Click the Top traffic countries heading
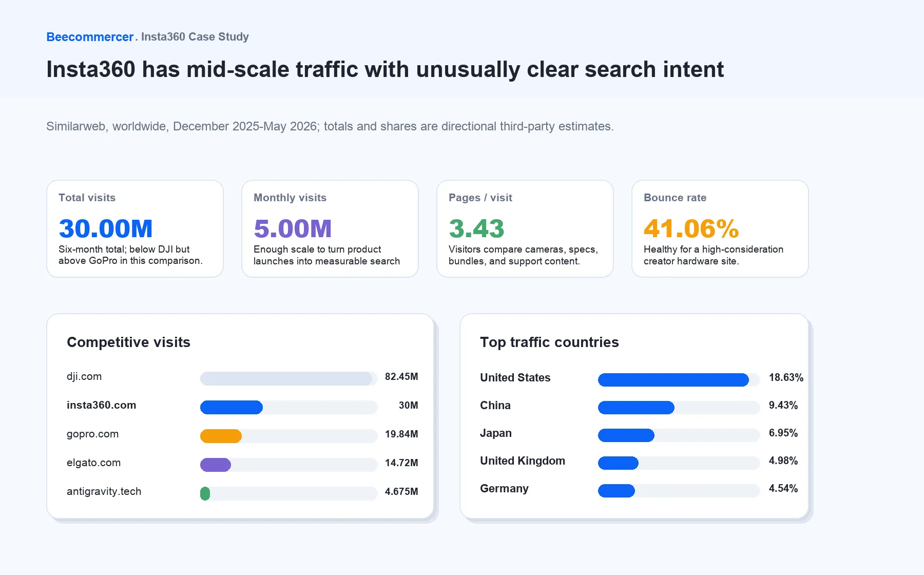This screenshot has width=924, height=575. (x=549, y=342)
